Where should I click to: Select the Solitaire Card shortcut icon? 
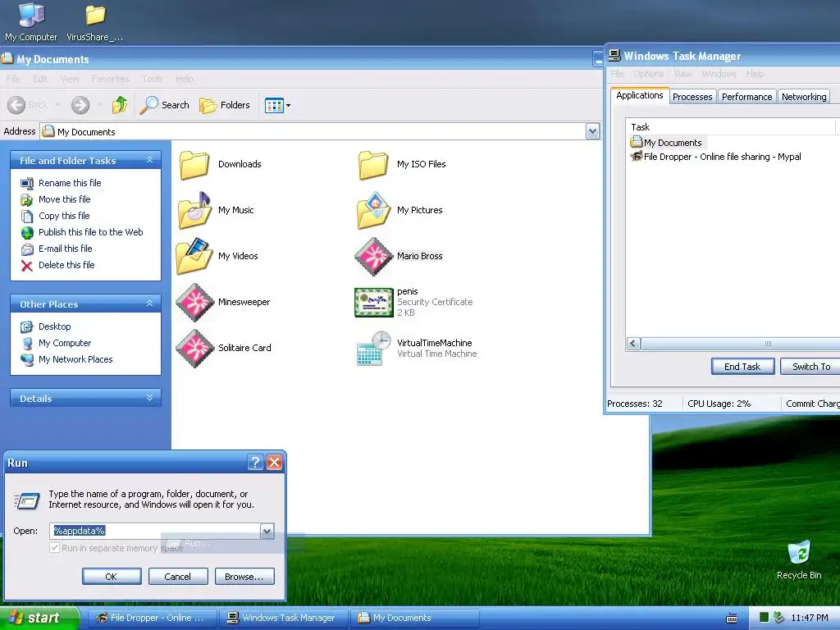tap(195, 348)
